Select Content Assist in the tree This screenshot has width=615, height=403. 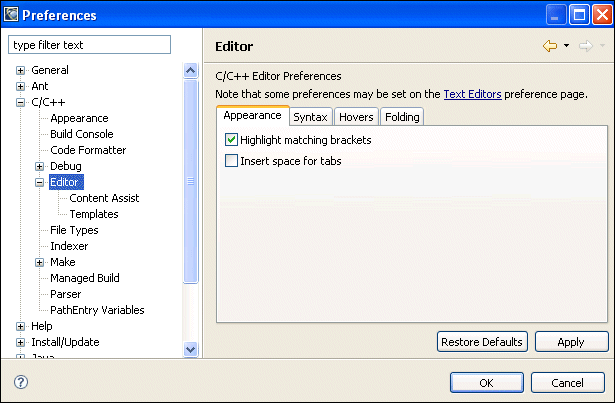click(104, 198)
